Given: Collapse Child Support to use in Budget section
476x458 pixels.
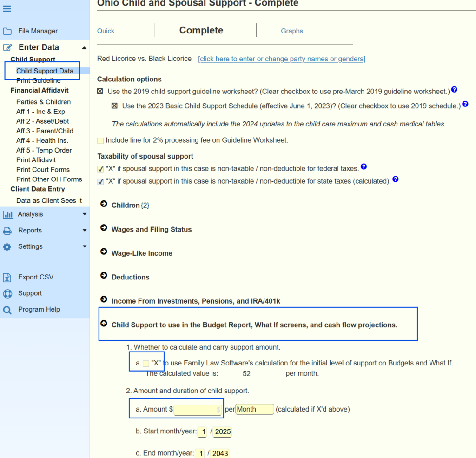Looking at the screenshot, I should [x=104, y=324].
